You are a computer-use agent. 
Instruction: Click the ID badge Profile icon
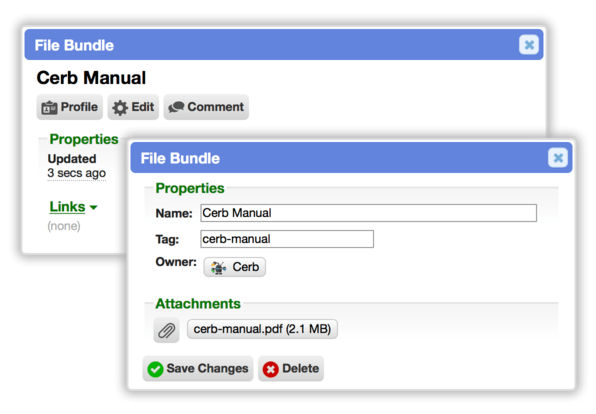(49, 108)
